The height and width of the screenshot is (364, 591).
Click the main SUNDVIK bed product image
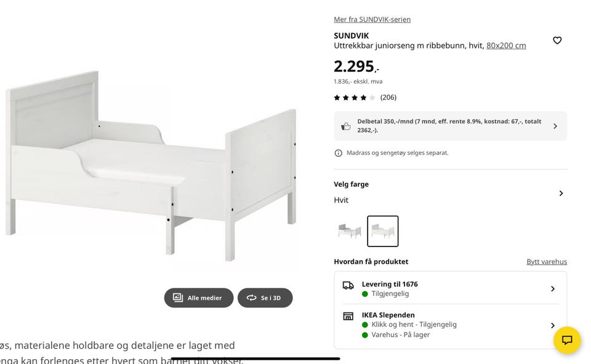click(151, 166)
